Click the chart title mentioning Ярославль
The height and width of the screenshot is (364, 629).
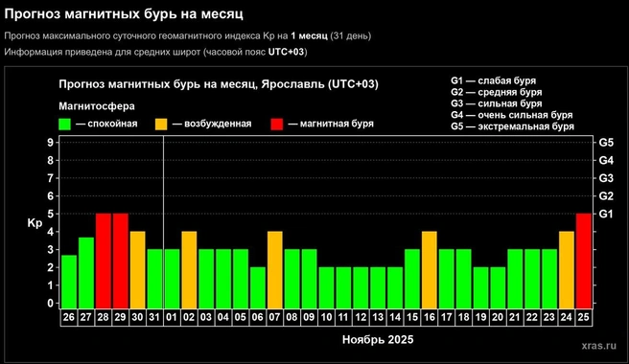(x=219, y=84)
